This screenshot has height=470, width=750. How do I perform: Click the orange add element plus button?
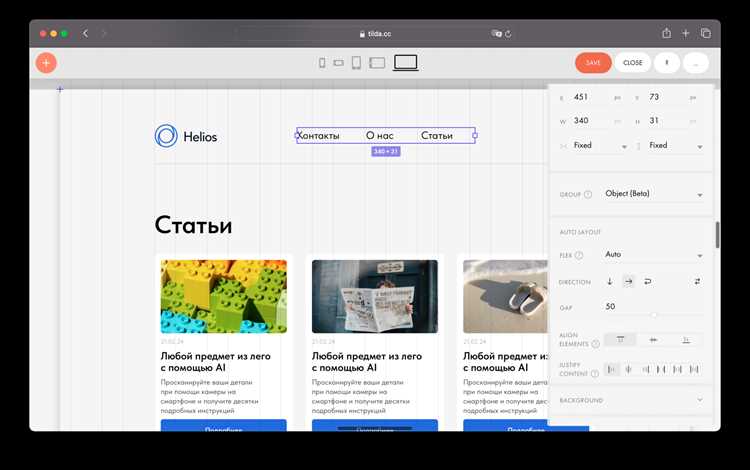(x=46, y=63)
